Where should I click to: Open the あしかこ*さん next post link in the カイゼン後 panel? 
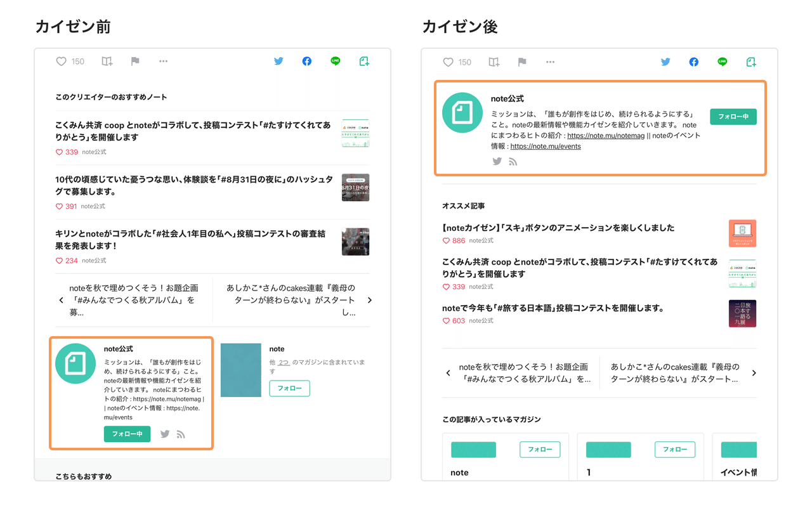click(675, 373)
